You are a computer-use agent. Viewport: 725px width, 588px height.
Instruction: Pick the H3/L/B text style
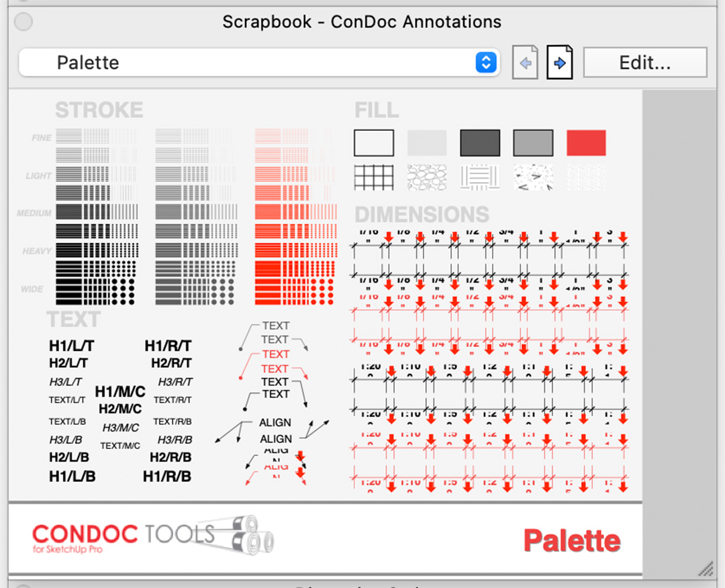(66, 440)
